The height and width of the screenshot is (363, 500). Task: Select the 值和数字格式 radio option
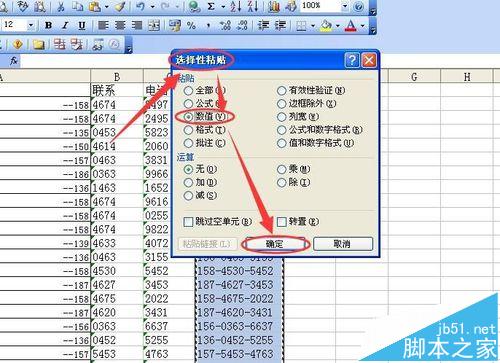tap(282, 143)
